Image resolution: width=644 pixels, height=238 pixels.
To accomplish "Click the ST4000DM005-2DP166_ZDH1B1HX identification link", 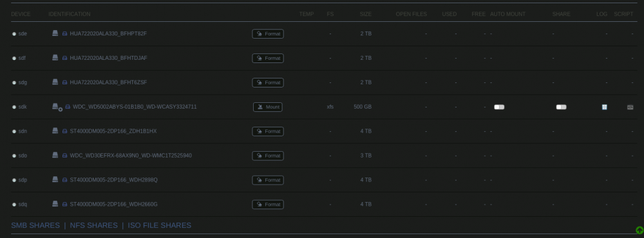I will 113,131.
